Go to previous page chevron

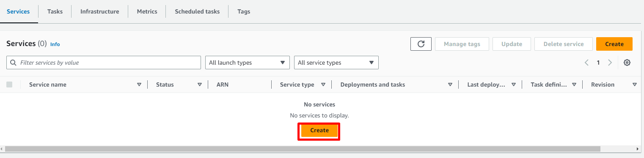[x=586, y=63]
